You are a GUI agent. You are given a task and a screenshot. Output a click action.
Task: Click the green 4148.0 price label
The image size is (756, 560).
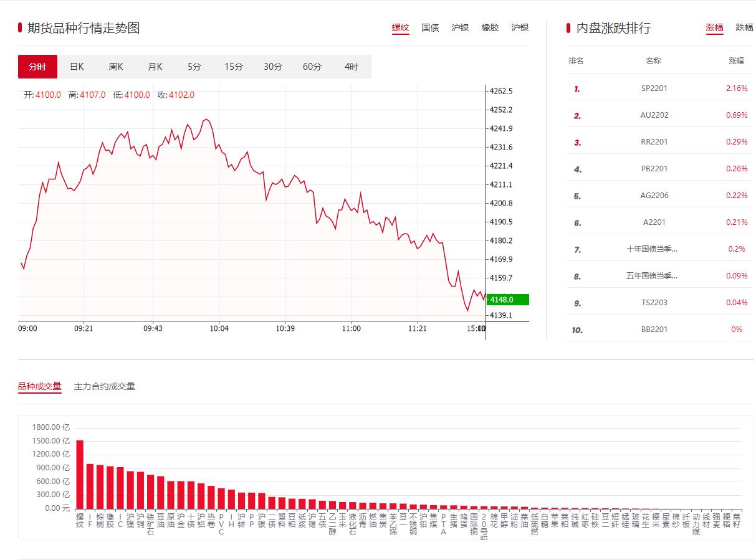coord(506,300)
